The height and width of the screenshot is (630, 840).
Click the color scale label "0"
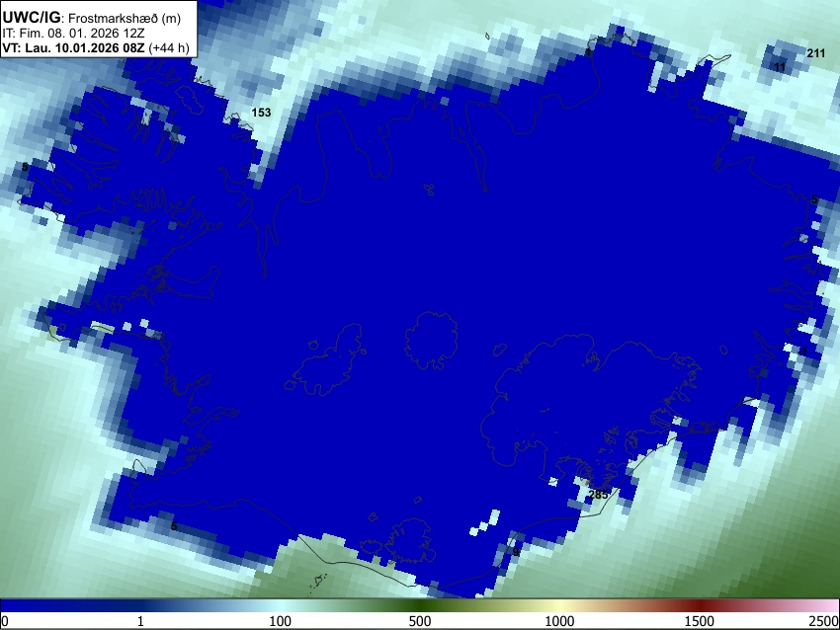point(5,621)
